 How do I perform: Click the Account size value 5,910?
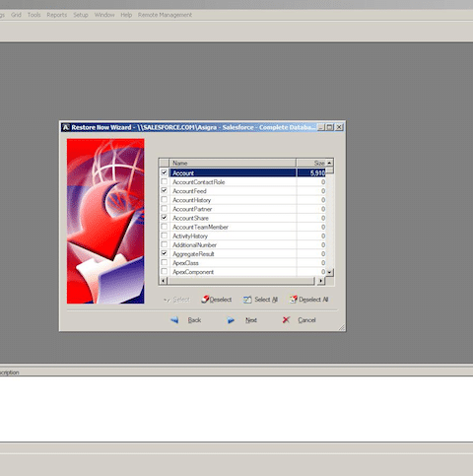coord(317,173)
